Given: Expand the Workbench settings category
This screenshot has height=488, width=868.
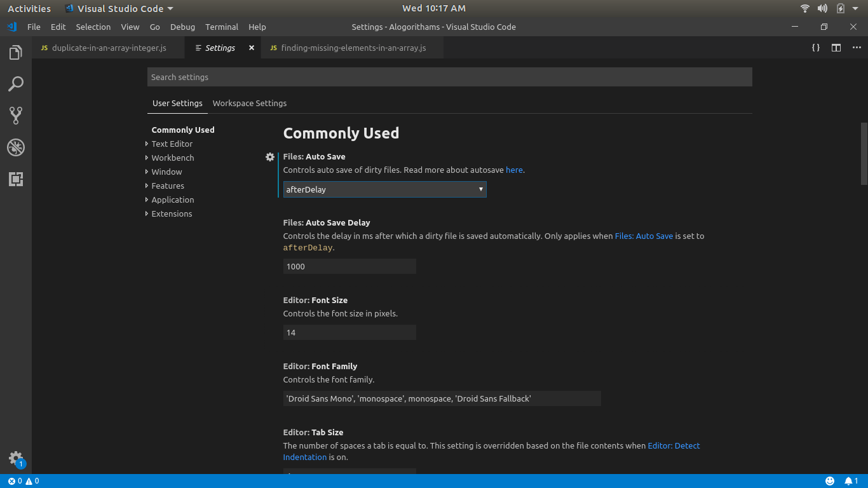Looking at the screenshot, I should (x=172, y=158).
